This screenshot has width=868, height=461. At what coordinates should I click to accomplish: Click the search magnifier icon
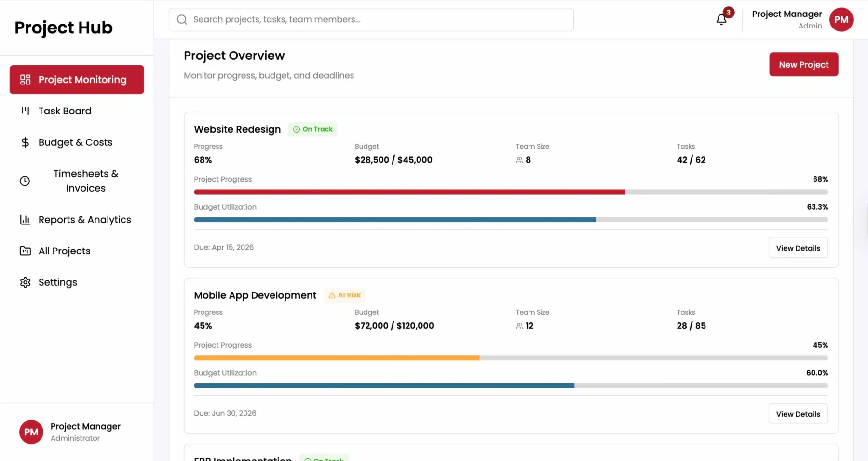[182, 19]
